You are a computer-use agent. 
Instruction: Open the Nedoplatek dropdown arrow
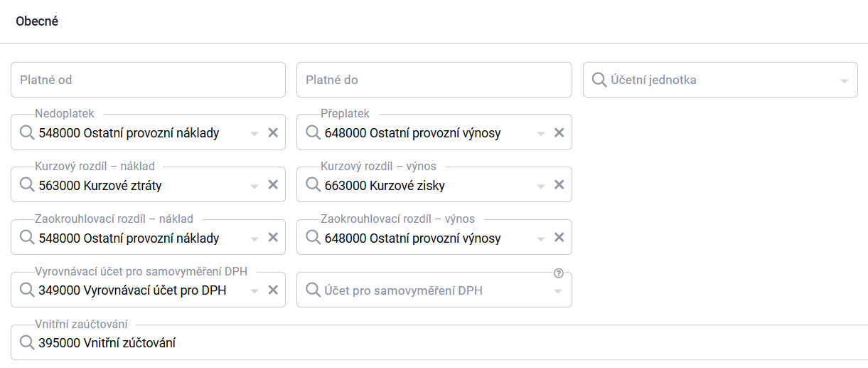(254, 133)
